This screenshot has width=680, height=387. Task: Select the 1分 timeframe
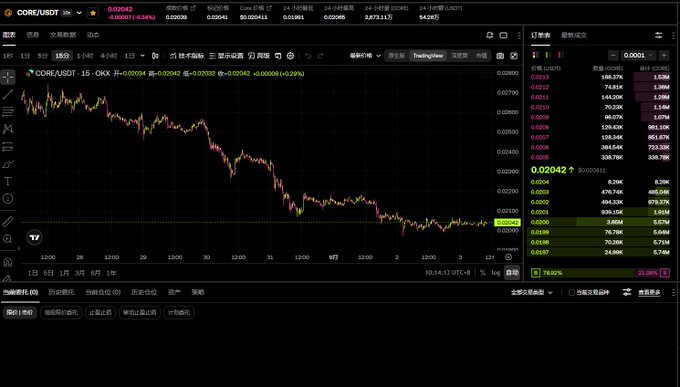(x=25, y=56)
